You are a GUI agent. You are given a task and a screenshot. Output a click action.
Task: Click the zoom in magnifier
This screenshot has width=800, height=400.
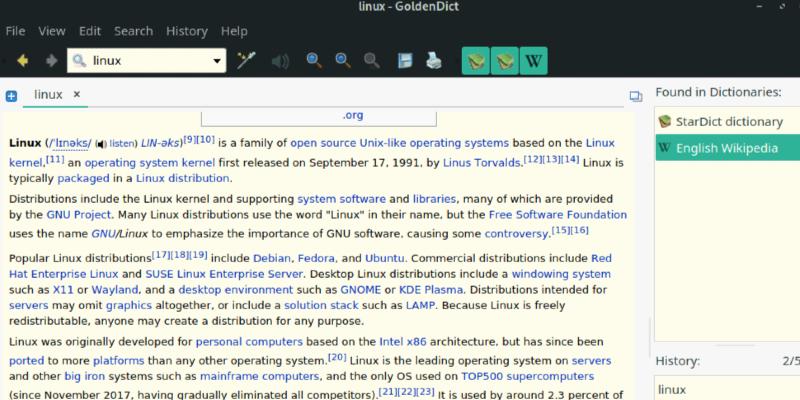click(x=314, y=61)
